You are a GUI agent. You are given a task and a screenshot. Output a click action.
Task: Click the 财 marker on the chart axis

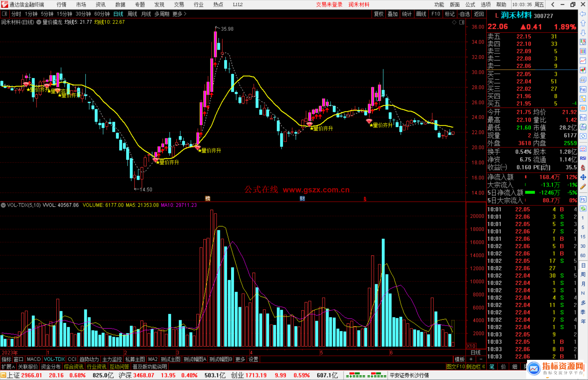(302, 199)
